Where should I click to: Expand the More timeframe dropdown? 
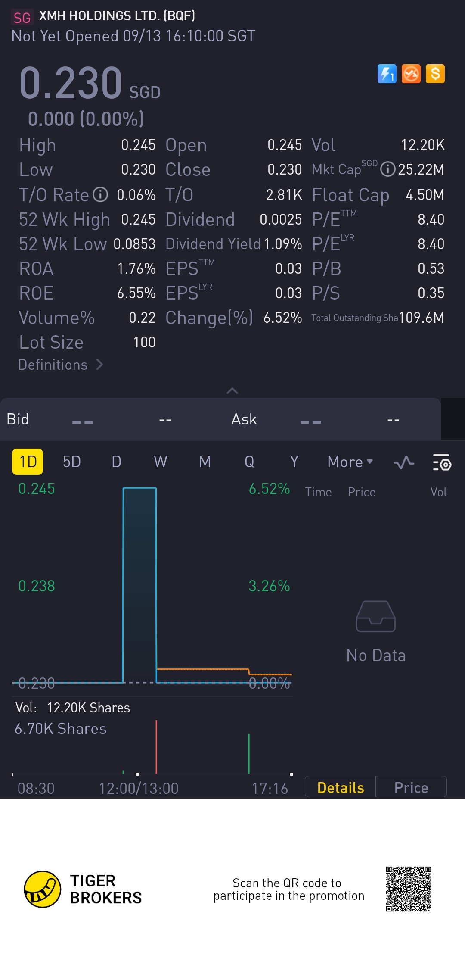350,462
